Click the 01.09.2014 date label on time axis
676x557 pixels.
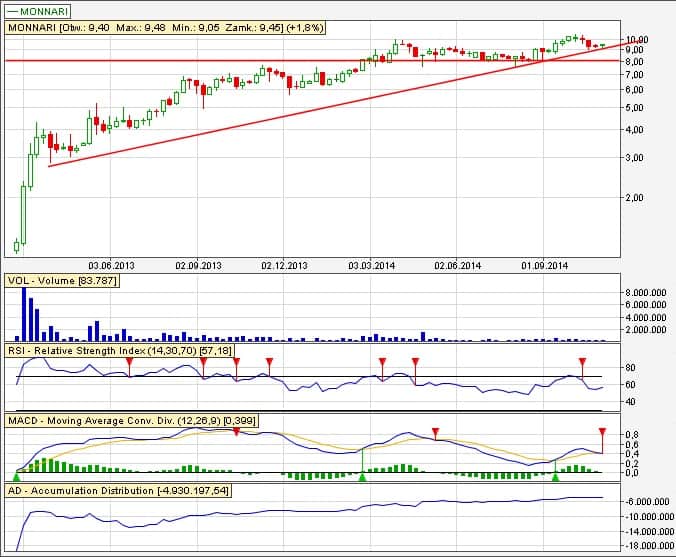(x=545, y=265)
